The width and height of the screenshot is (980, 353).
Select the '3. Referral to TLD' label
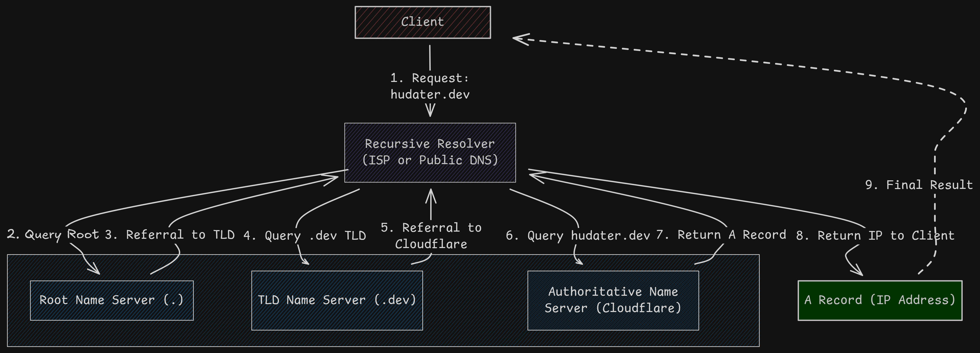pyautogui.click(x=171, y=235)
